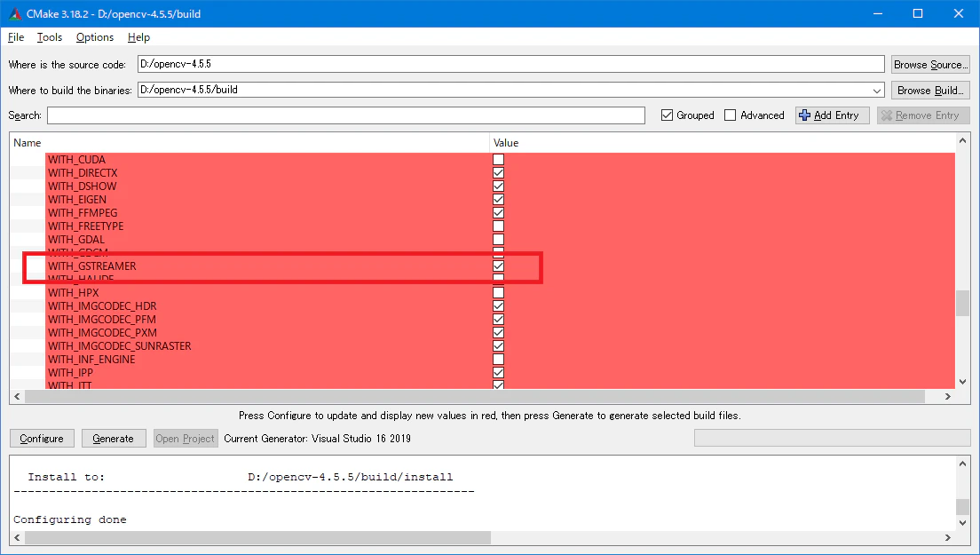Click the CMake logo icon in title bar
980x555 pixels.
click(x=15, y=13)
